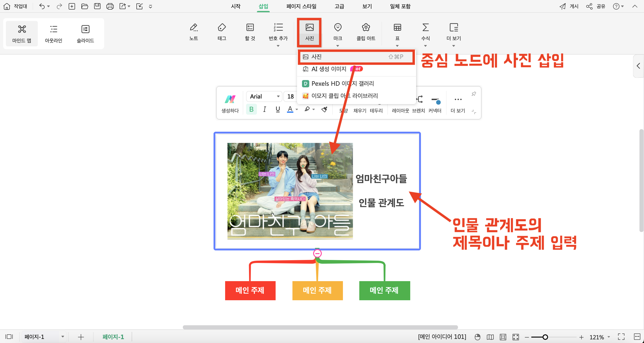Open the 일체 포함 tab
This screenshot has height=343, width=644.
400,6
